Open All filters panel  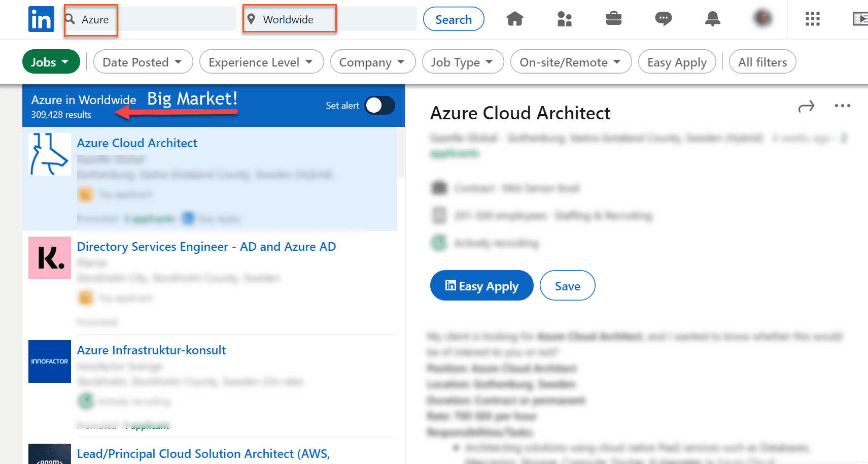(x=762, y=62)
